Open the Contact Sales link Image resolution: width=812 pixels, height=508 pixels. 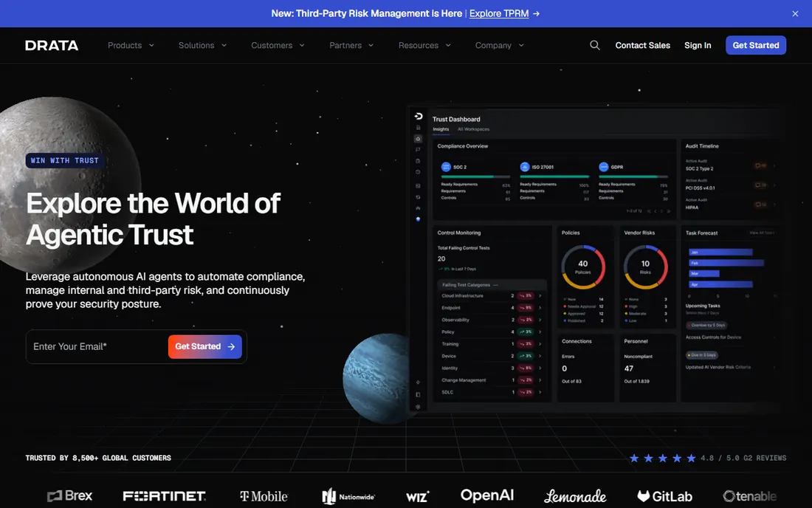click(643, 46)
